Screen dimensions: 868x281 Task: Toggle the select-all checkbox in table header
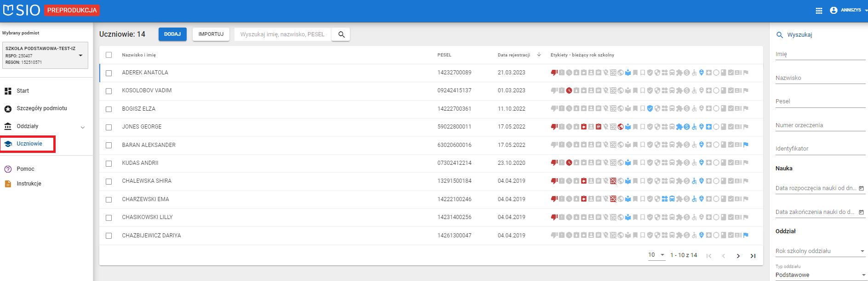pos(109,55)
